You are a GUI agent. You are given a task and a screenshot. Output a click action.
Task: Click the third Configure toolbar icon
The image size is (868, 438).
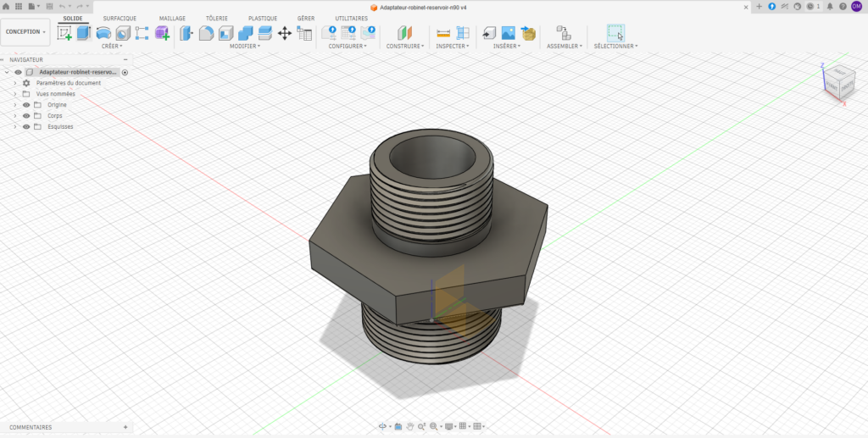[368, 33]
